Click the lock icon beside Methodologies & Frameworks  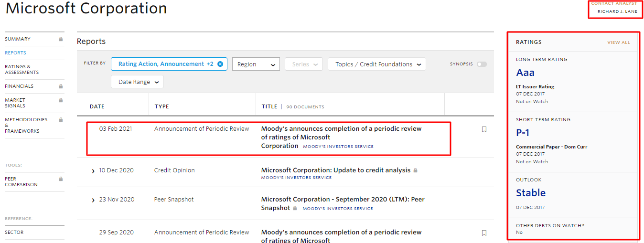tap(61, 120)
